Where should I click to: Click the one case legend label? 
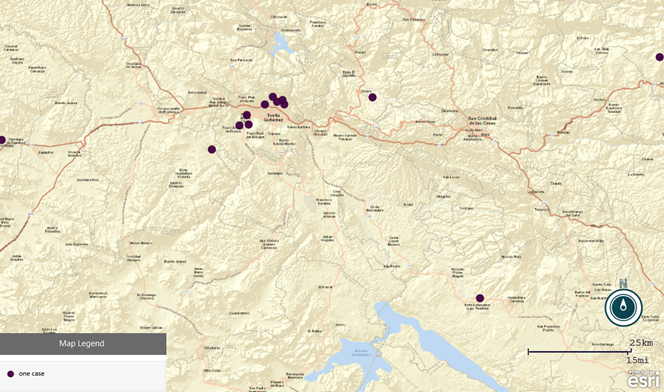coord(32,374)
